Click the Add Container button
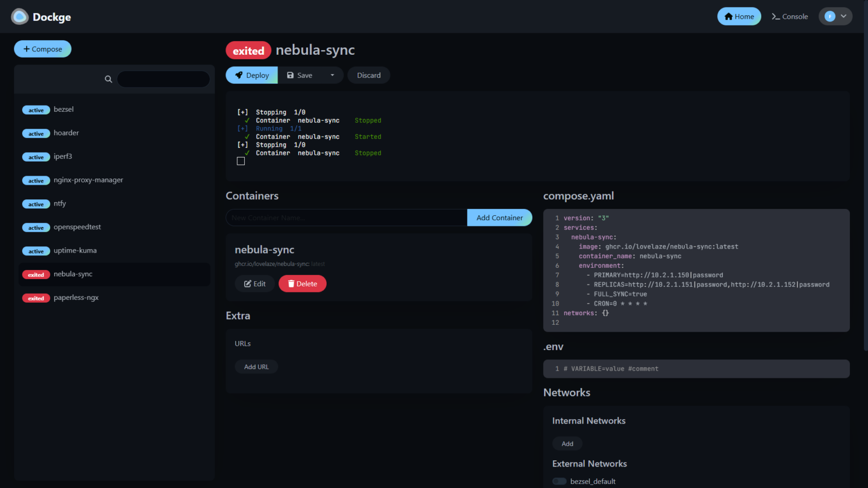The width and height of the screenshot is (868, 488). coord(499,217)
